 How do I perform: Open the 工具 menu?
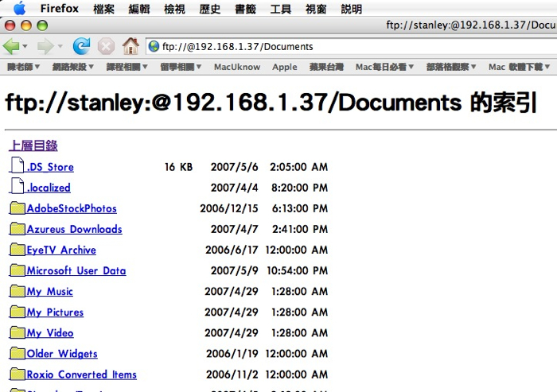click(x=280, y=9)
